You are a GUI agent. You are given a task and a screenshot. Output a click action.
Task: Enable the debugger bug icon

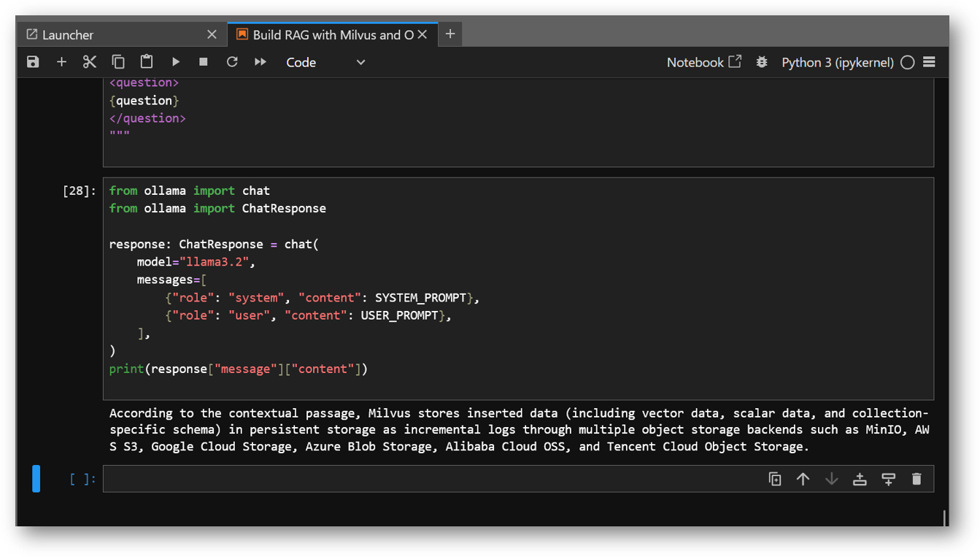pyautogui.click(x=762, y=62)
